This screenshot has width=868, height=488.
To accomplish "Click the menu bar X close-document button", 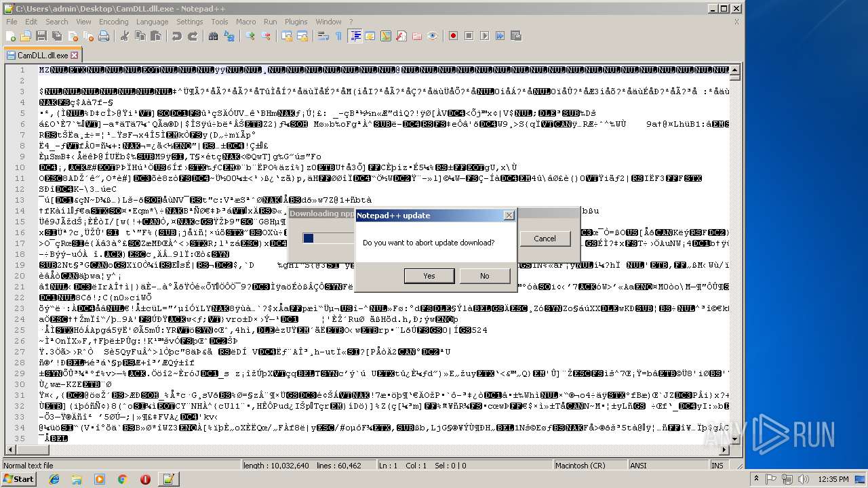I will pos(736,22).
